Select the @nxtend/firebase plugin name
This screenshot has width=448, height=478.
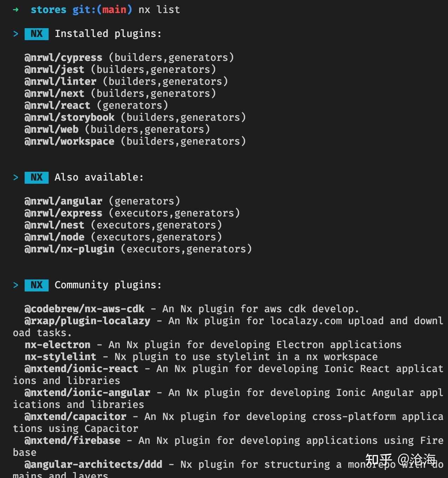[72, 441]
